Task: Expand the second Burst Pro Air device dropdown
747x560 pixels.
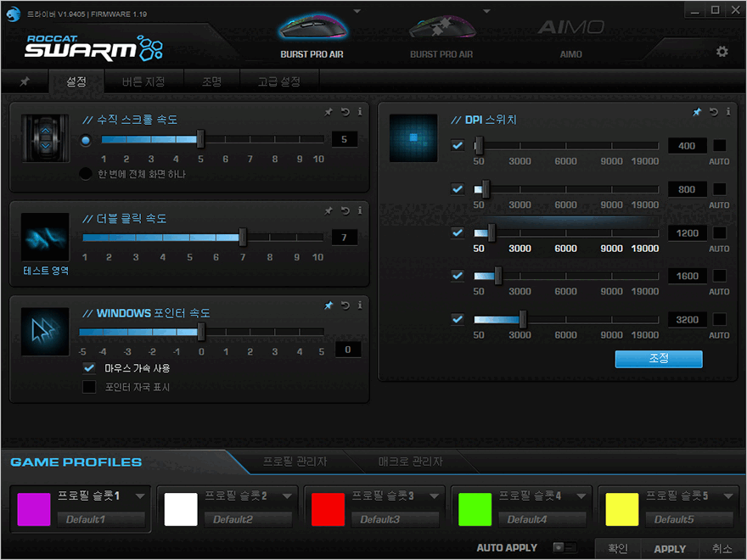Action: pyautogui.click(x=486, y=11)
